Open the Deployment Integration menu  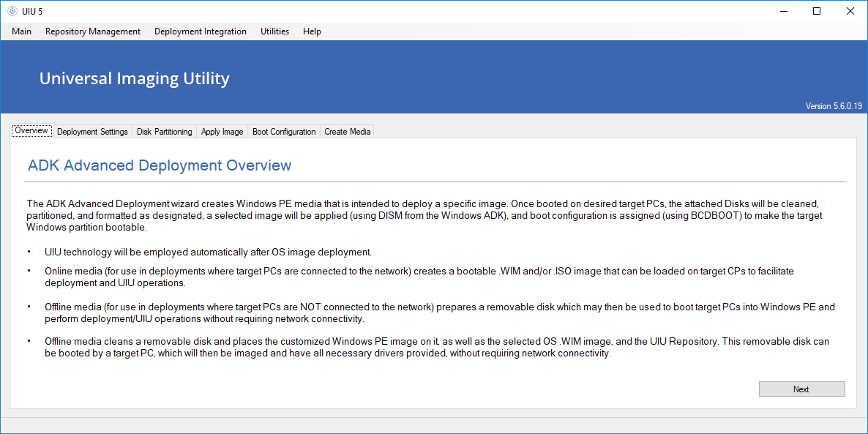point(201,31)
